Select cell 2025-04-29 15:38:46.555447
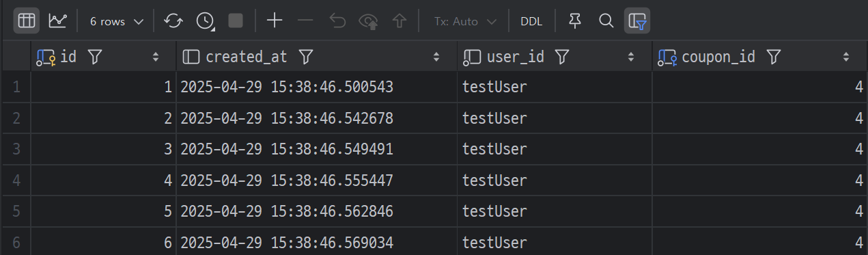Image resolution: width=868 pixels, height=255 pixels. pos(317,180)
